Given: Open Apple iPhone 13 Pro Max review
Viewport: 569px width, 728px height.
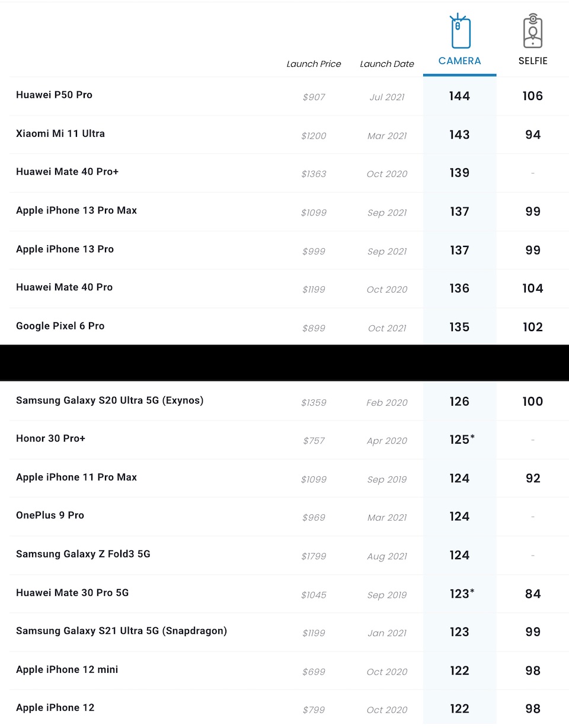Looking at the screenshot, I should tap(76, 210).
